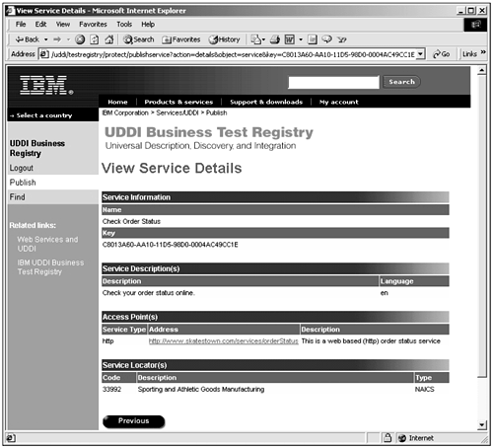Click IBM Corporation breadcrumb link
This screenshot has height=448, width=493.
click(125, 112)
